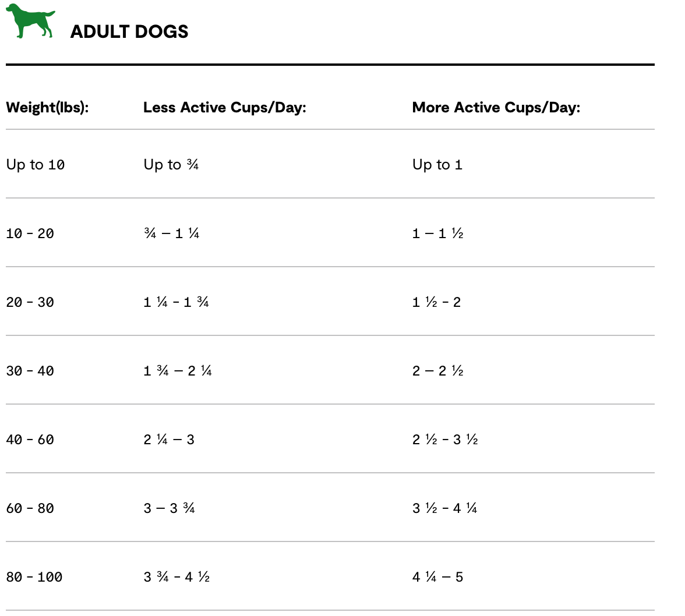
Task: Click the '1 ¼ - 1 ¾' less active value
Action: click(176, 302)
